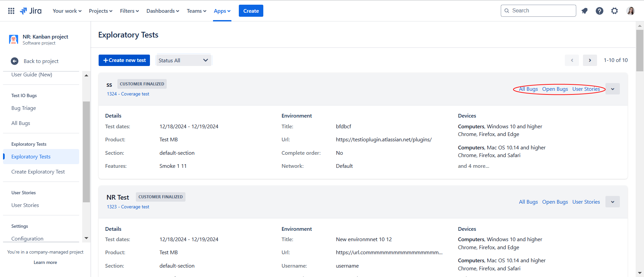This screenshot has width=644, height=277.
Task: Click the '1-10 of 10' pagination text
Action: click(616, 60)
